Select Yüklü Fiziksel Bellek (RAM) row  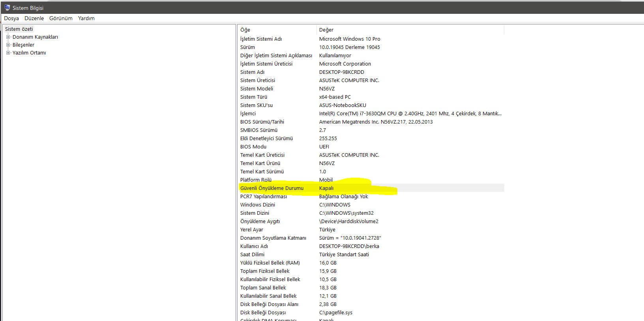point(270,263)
